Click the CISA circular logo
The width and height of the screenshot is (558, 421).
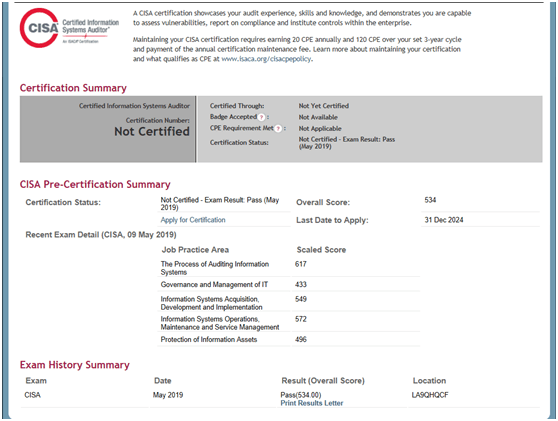pyautogui.click(x=39, y=28)
